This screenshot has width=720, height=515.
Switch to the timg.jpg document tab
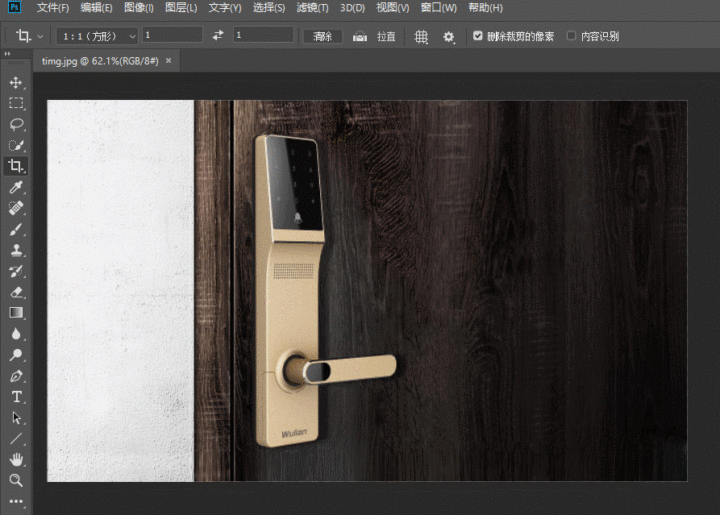(x=100, y=61)
